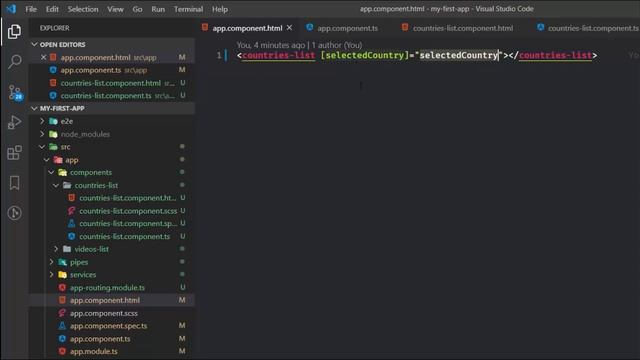Open countries-list.component.scss in file tree

[x=112, y=211]
